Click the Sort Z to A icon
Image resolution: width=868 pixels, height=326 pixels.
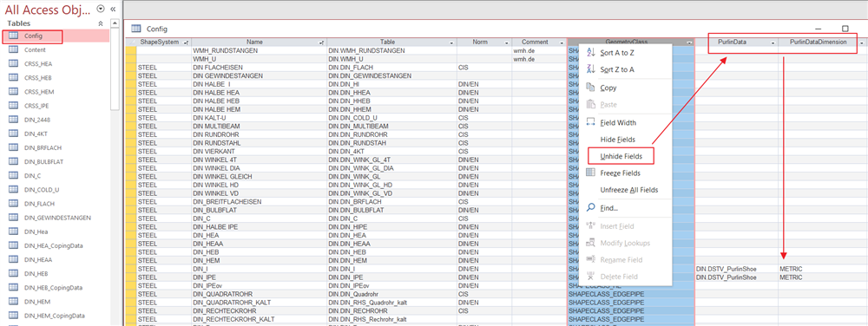tap(590, 69)
